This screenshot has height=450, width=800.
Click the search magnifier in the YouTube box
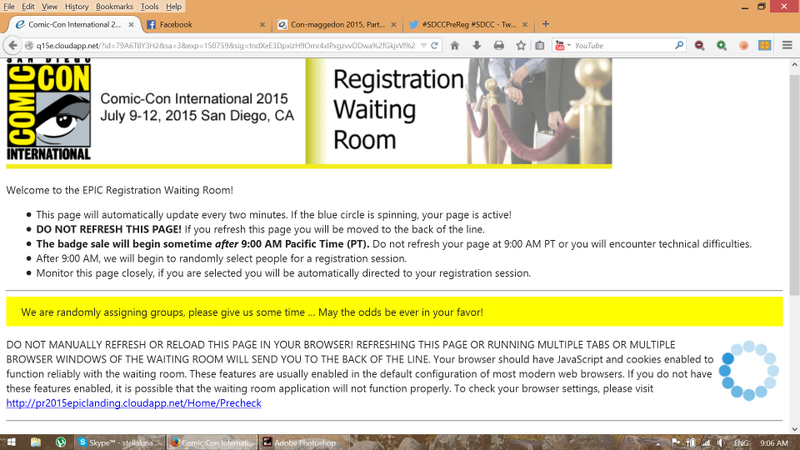[679, 45]
